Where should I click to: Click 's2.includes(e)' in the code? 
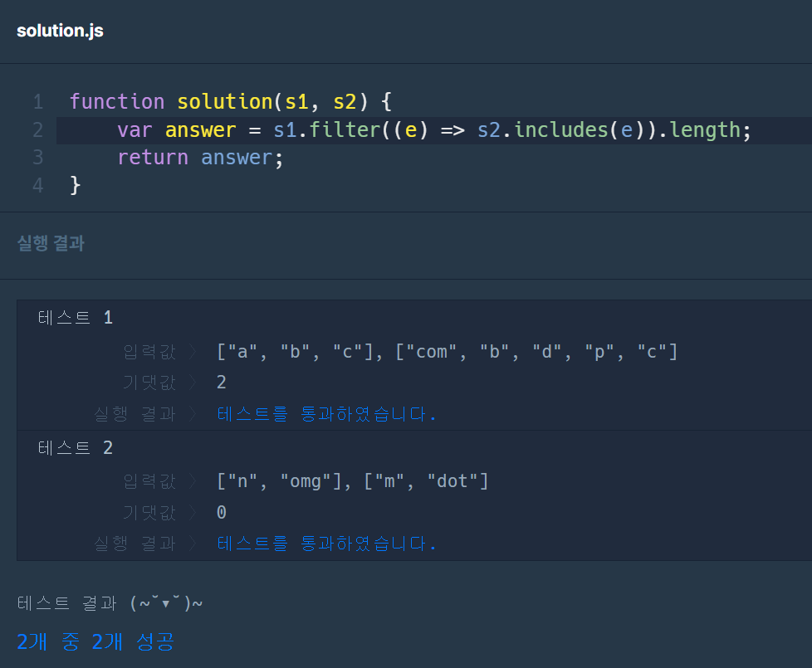click(x=560, y=130)
